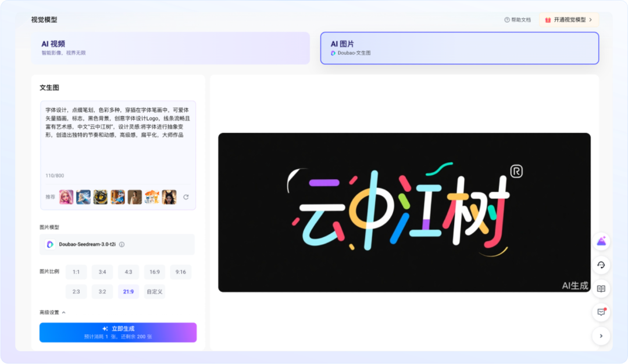Expand the right sidebar with the chevron button
The height and width of the screenshot is (364, 628).
point(601,336)
